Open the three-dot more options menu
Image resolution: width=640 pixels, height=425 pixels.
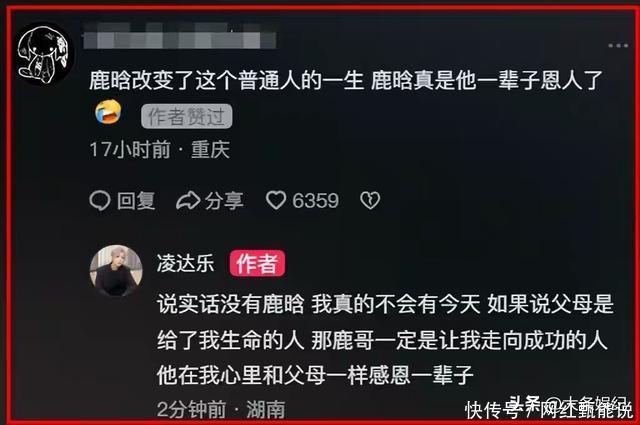point(618,45)
